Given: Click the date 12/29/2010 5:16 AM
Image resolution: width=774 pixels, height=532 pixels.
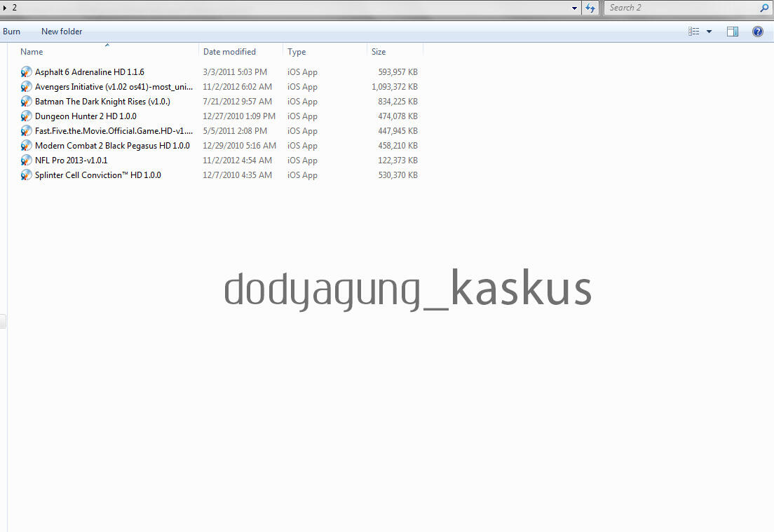Looking at the screenshot, I should pos(239,146).
